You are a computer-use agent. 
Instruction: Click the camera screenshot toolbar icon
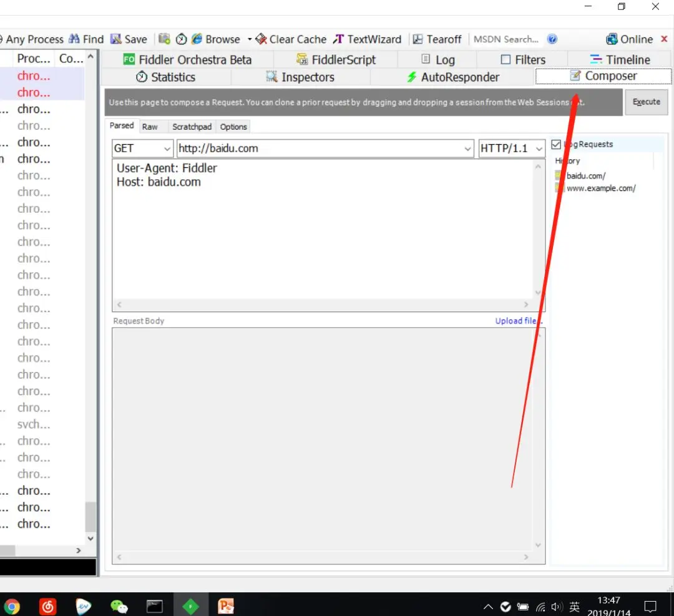pyautogui.click(x=164, y=39)
